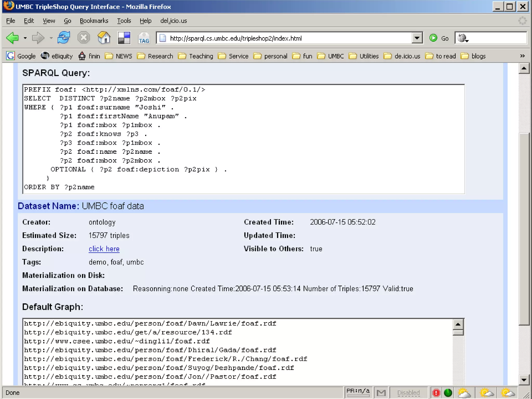Open the Bookmarks menu

[x=94, y=21]
